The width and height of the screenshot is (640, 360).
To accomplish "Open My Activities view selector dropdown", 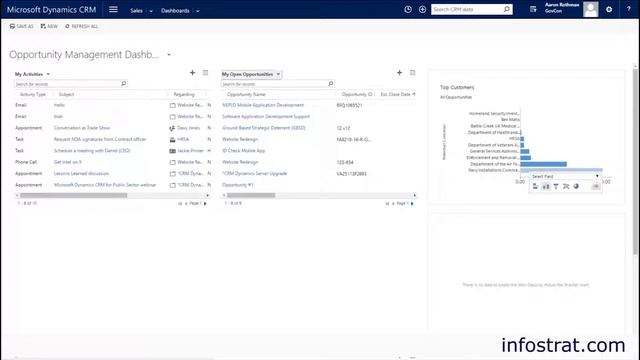I will (48, 74).
